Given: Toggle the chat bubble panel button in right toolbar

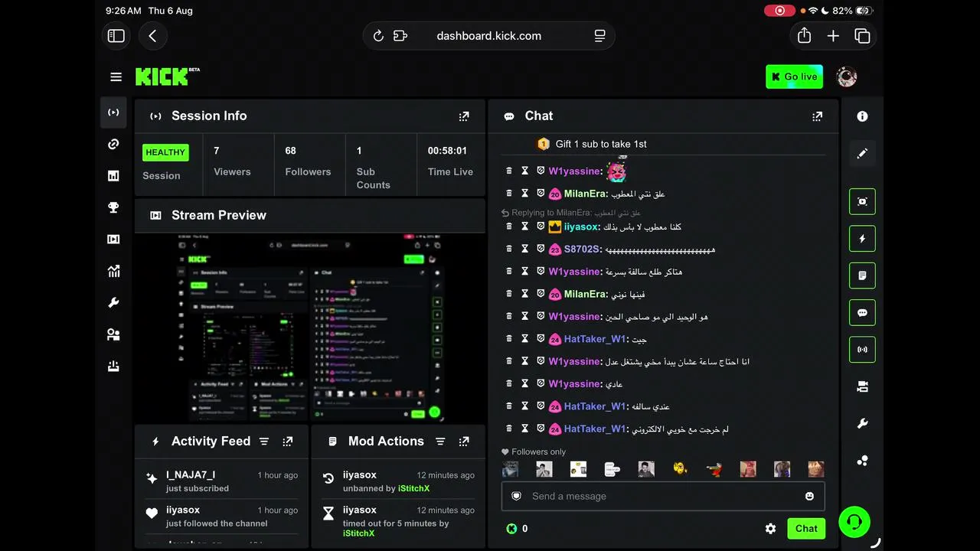Looking at the screenshot, I should click(x=862, y=313).
